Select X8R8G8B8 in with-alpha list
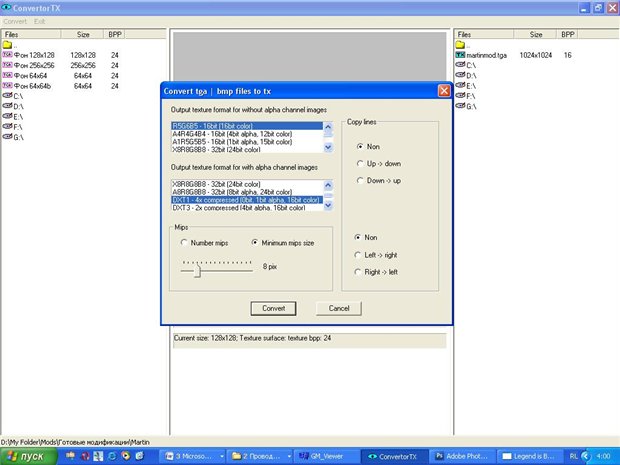 [247, 184]
